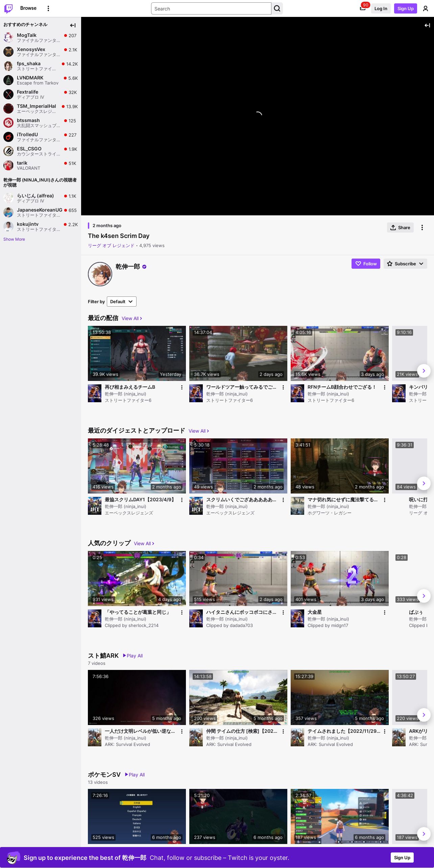This screenshot has height=868, width=434.
Task: Select fps_shaka channel in sidebar
Action: (x=41, y=66)
